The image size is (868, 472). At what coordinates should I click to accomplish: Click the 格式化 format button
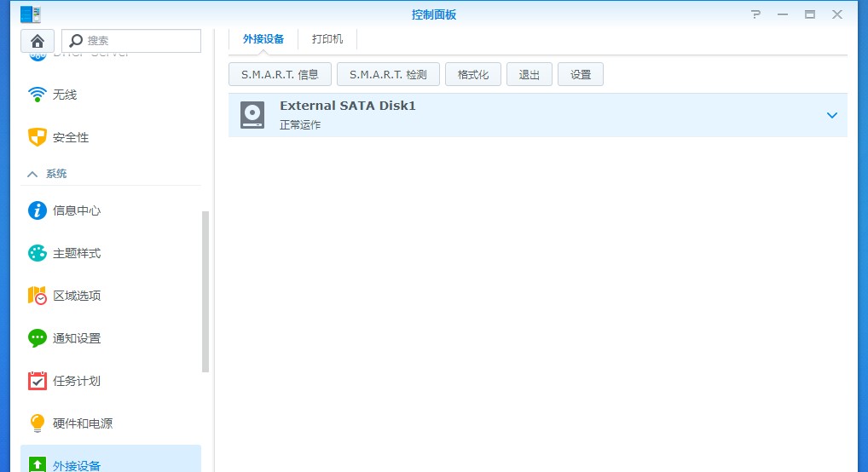pos(473,74)
